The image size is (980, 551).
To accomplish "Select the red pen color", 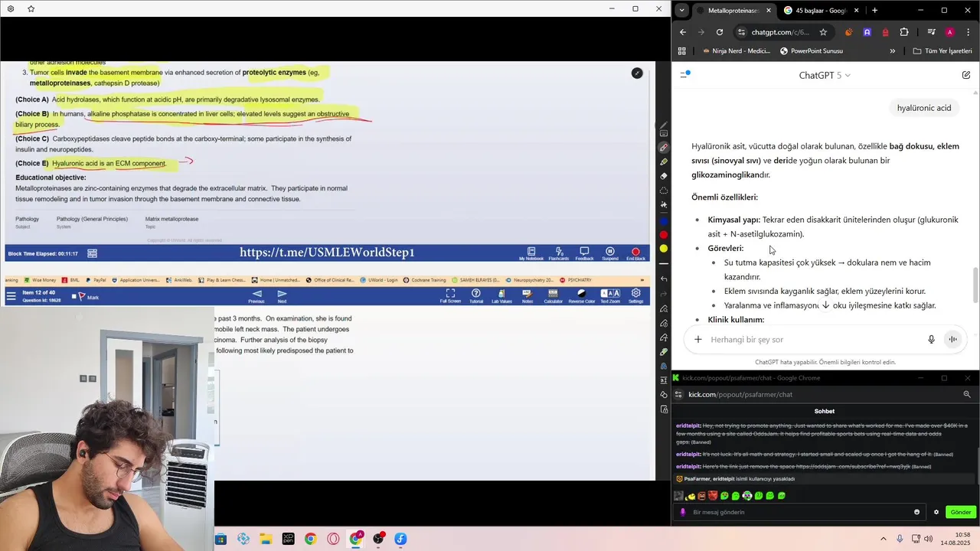I will tap(664, 235).
